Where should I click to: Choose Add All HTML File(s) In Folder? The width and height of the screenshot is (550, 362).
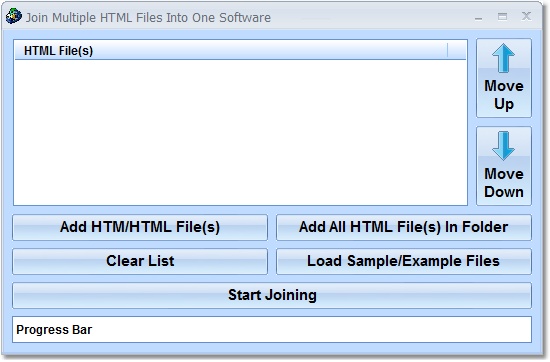[x=404, y=227]
